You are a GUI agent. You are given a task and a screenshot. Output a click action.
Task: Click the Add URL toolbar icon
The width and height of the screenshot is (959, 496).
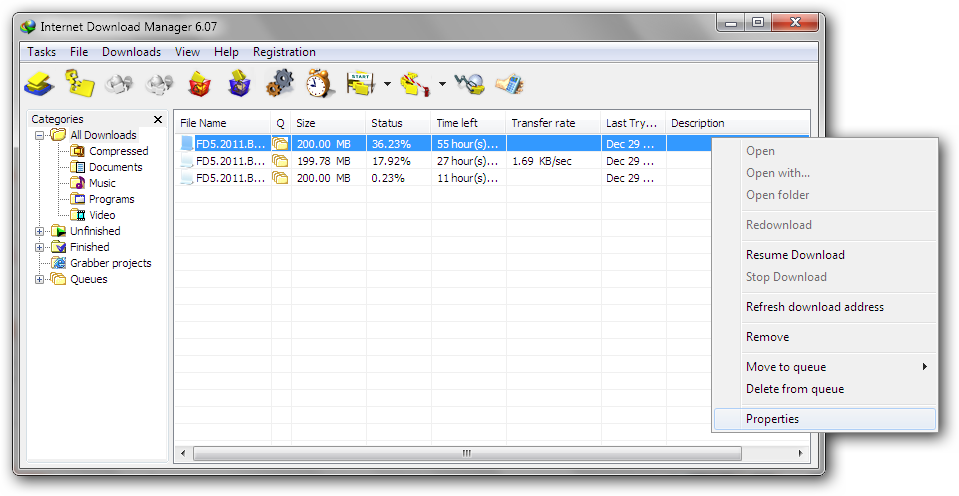[40, 84]
